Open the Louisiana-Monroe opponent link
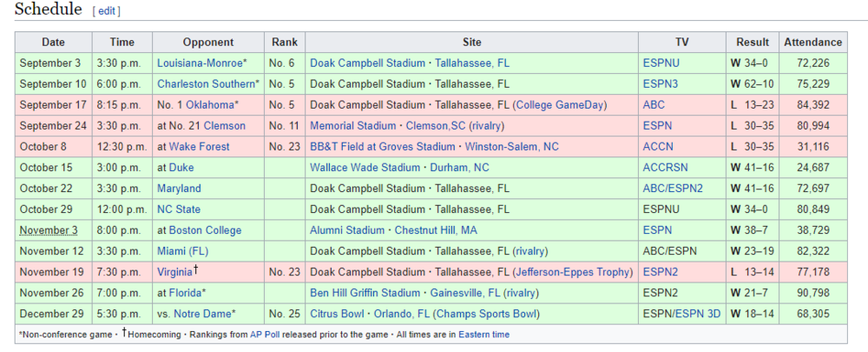868x352 pixels. click(200, 63)
